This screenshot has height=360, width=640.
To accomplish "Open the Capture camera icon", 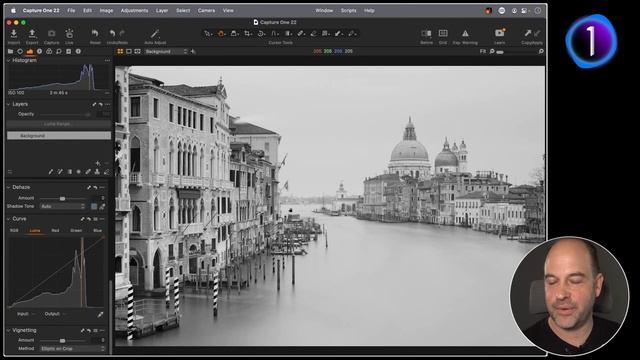I will (51, 33).
